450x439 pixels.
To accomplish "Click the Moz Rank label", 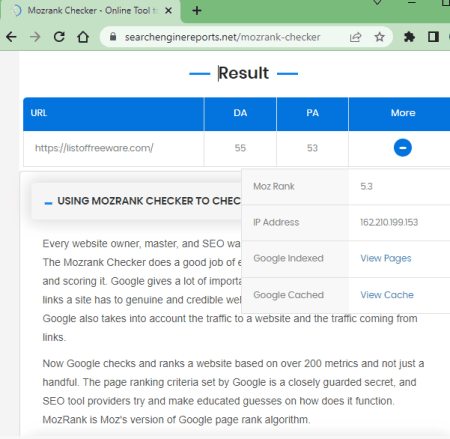I will pos(274,186).
